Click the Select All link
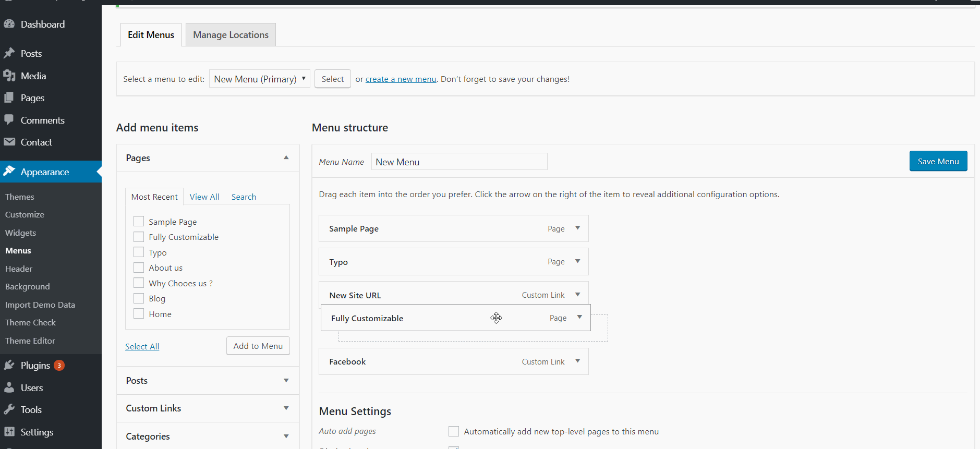The image size is (980, 449). point(142,346)
